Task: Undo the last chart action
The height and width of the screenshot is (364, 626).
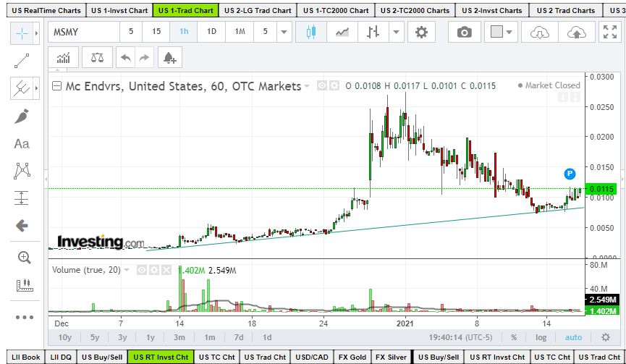Action: point(126,58)
